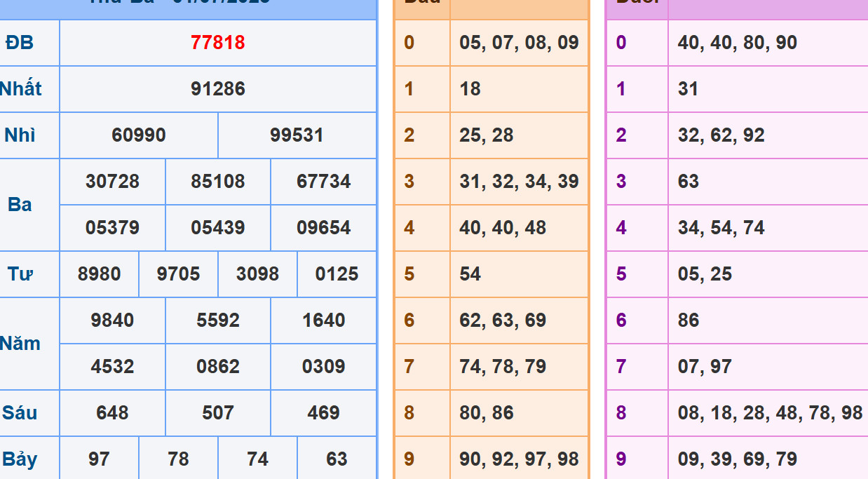The width and height of the screenshot is (868, 479).
Task: Click second prize number 60990
Action: [139, 135]
